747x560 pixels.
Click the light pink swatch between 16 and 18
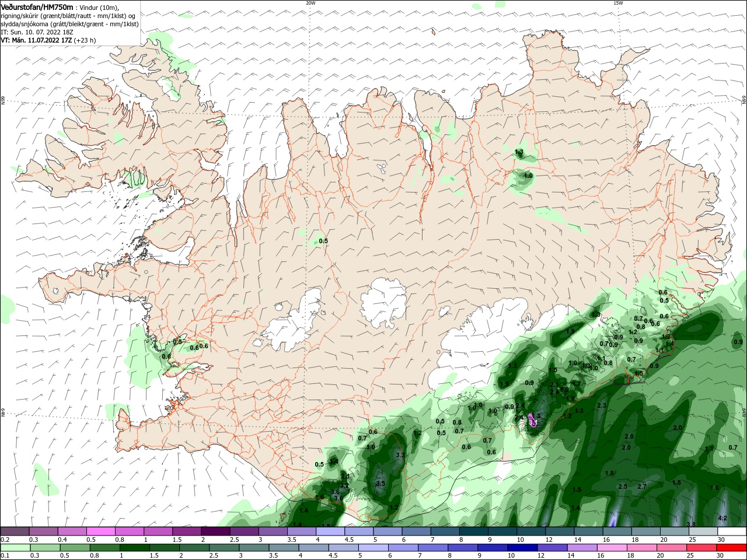(x=612, y=548)
